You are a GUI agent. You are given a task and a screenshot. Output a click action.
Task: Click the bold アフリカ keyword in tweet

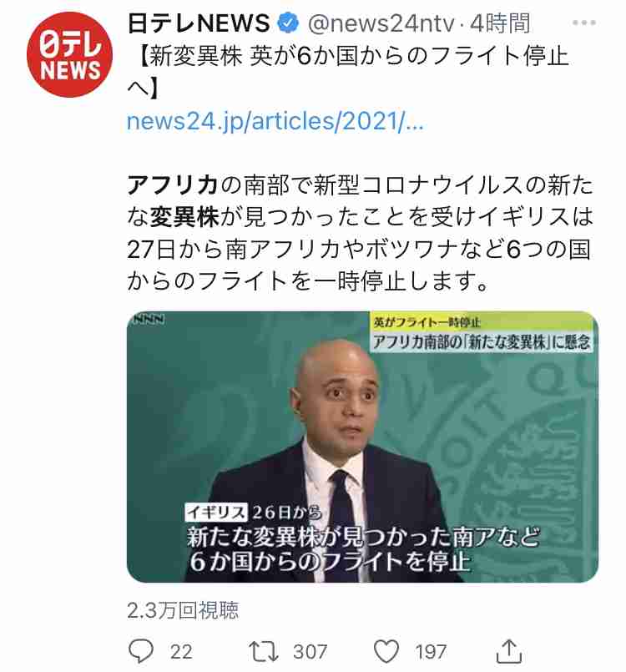click(x=173, y=185)
